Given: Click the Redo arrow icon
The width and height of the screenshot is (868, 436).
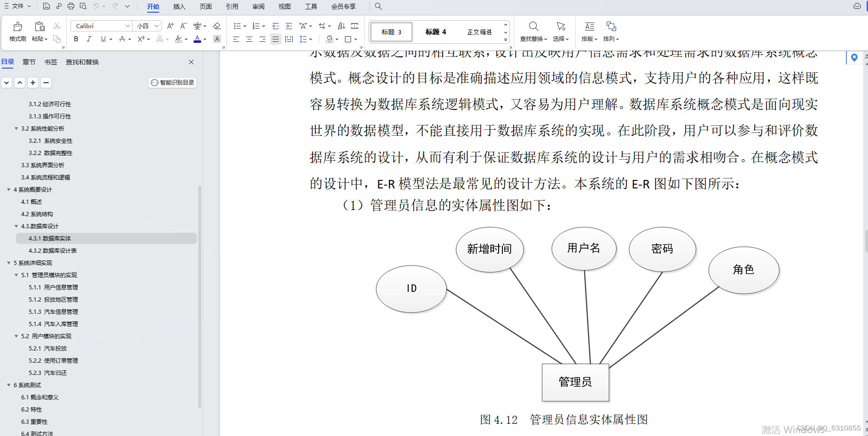Looking at the screenshot, I should (x=115, y=6).
